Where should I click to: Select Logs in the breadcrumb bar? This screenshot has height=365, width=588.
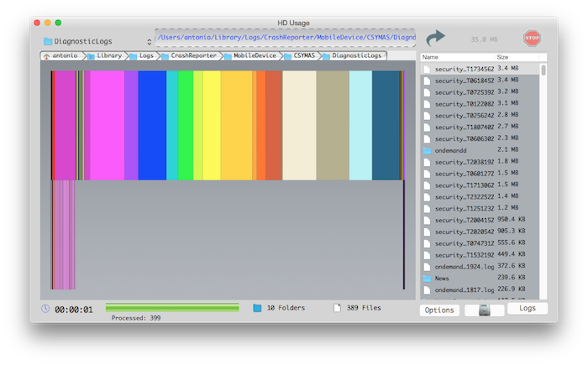[142, 56]
